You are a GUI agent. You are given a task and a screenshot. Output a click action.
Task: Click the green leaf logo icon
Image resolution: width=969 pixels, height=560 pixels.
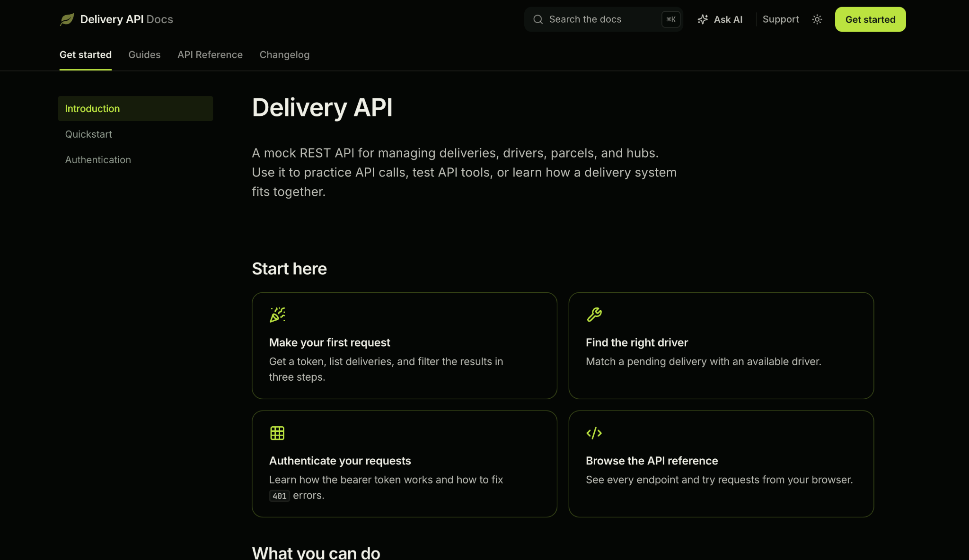click(x=67, y=19)
